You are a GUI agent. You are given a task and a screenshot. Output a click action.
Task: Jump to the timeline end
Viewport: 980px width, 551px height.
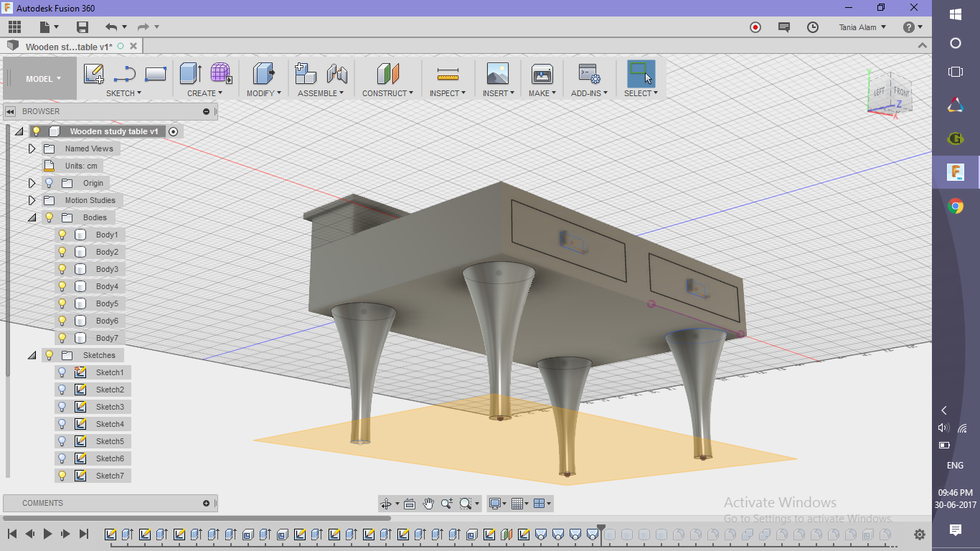(84, 534)
